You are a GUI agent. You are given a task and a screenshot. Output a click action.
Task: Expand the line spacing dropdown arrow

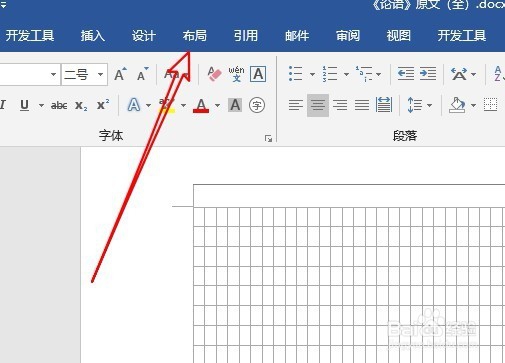pyautogui.click(x=430, y=105)
